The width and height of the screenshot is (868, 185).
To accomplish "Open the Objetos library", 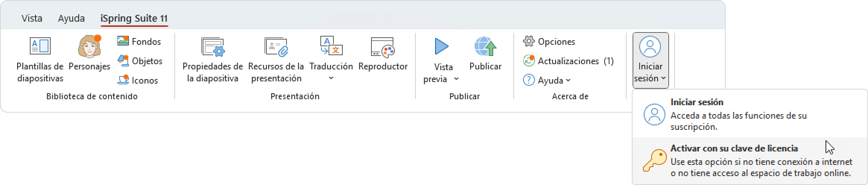I will pyautogui.click(x=123, y=61).
